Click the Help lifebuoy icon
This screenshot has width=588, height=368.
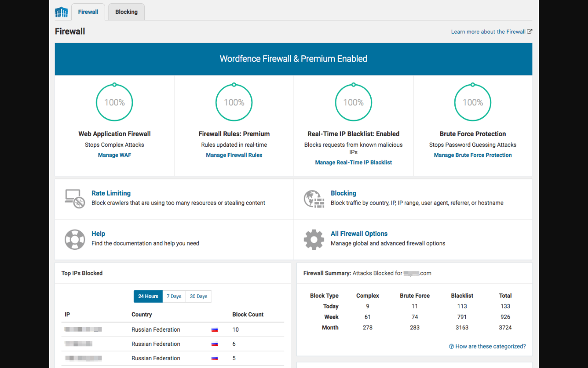[75, 239]
